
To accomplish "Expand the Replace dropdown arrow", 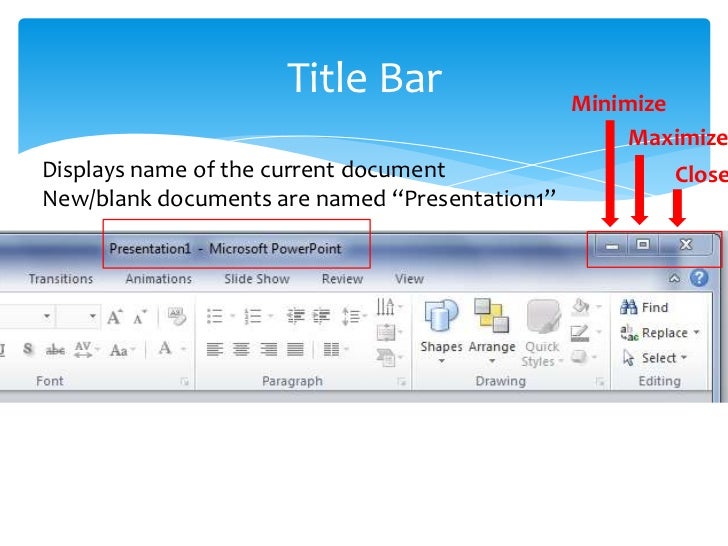I will (x=696, y=332).
